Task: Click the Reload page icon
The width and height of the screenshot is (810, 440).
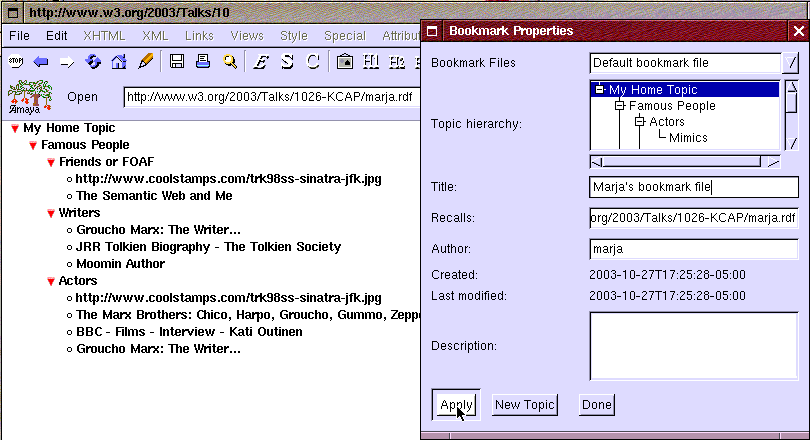Action: pos(93,62)
